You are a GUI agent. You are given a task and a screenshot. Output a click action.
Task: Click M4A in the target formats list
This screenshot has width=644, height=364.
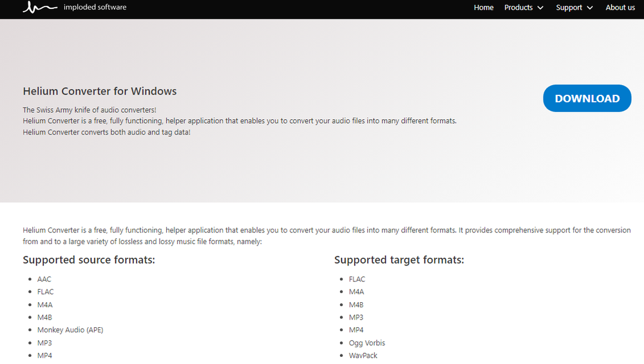pyautogui.click(x=357, y=292)
